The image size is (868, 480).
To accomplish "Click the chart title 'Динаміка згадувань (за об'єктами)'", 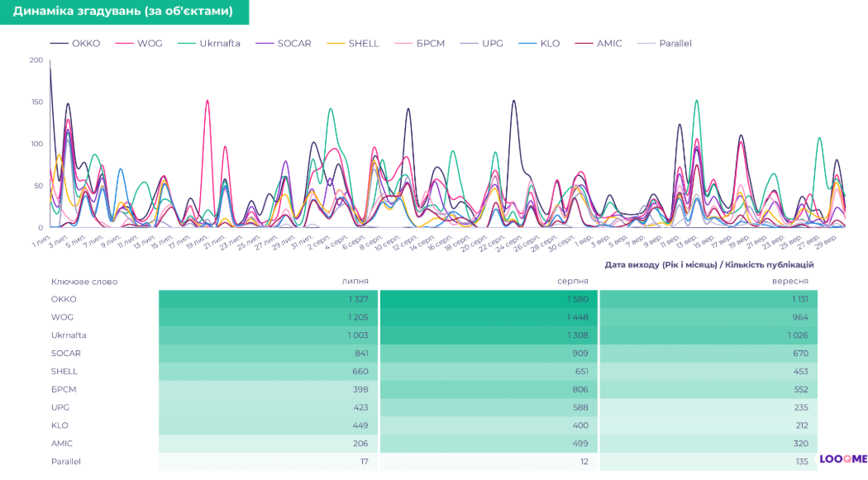I will [x=123, y=11].
